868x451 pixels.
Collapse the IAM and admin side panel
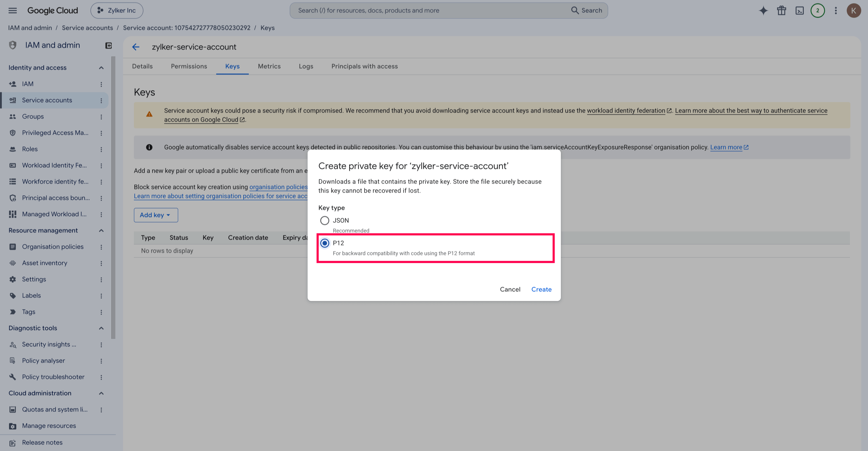109,45
